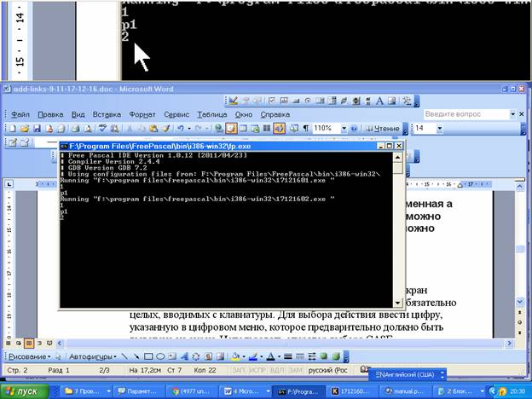Click the пуск Start button
This screenshot has height=399, width=532.
(24, 391)
